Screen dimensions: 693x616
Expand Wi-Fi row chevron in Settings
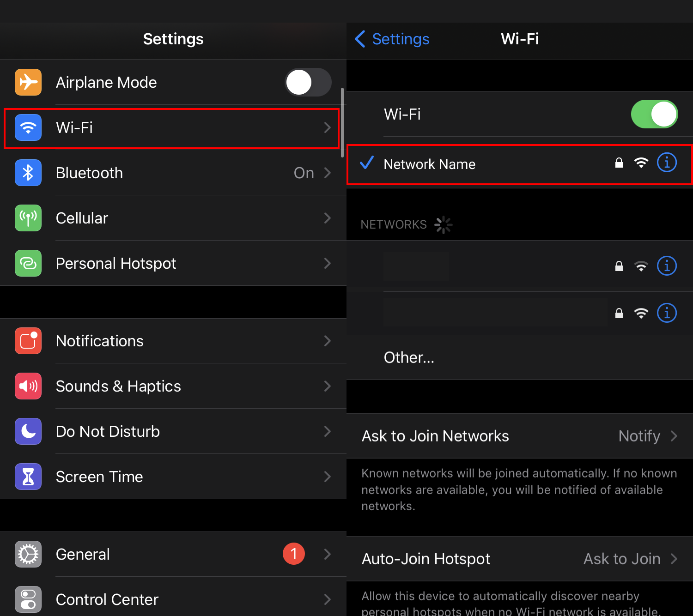click(x=328, y=127)
